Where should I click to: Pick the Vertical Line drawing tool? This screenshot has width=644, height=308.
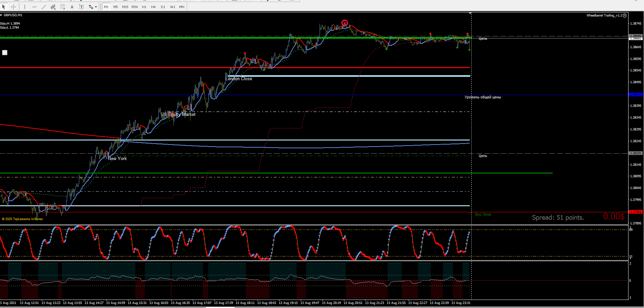click(25, 7)
